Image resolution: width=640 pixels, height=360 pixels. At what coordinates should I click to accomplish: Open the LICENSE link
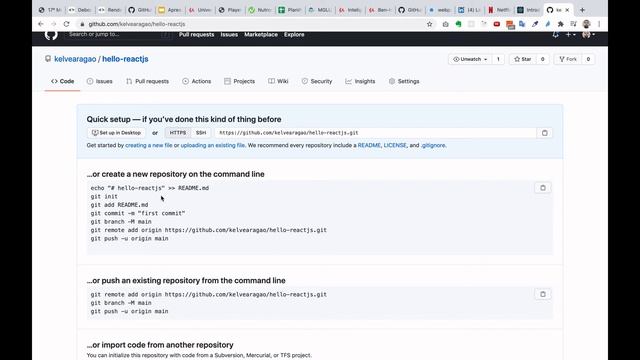click(395, 145)
